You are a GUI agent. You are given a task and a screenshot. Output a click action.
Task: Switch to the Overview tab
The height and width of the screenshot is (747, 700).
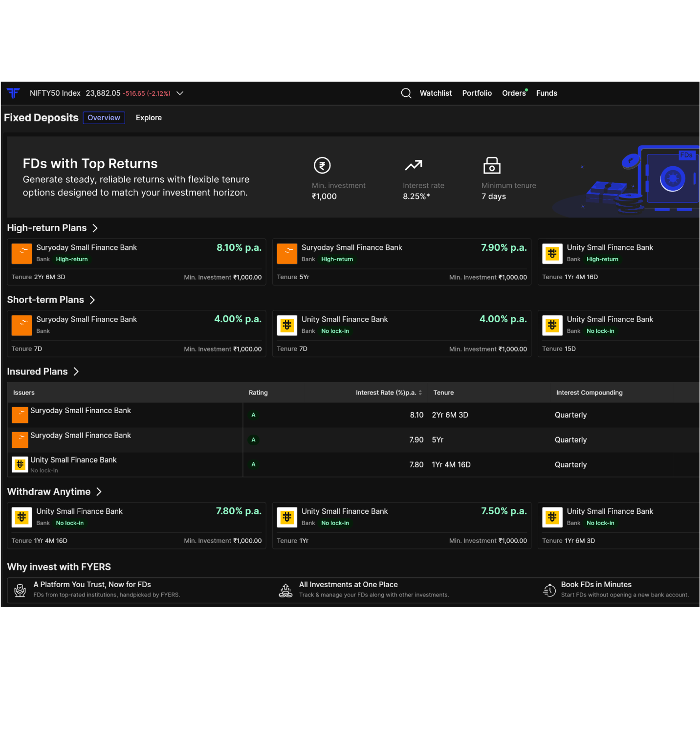[104, 118]
